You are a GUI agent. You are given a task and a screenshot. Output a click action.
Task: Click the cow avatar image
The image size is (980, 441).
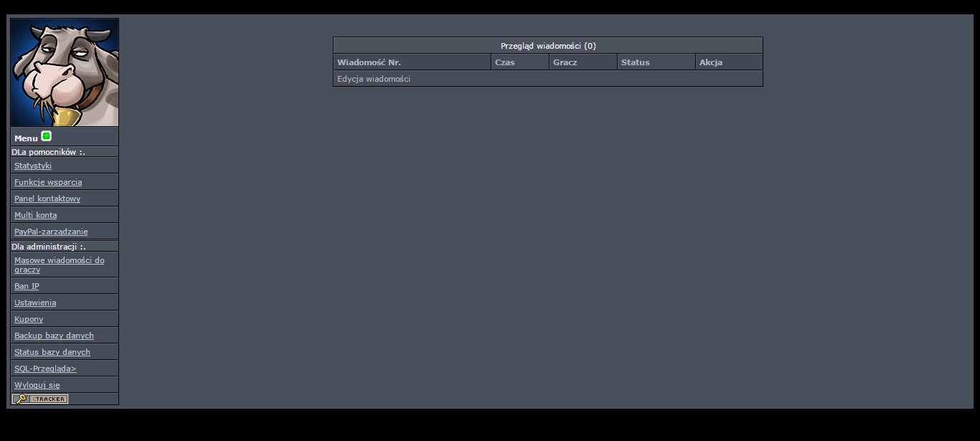pyautogui.click(x=65, y=72)
